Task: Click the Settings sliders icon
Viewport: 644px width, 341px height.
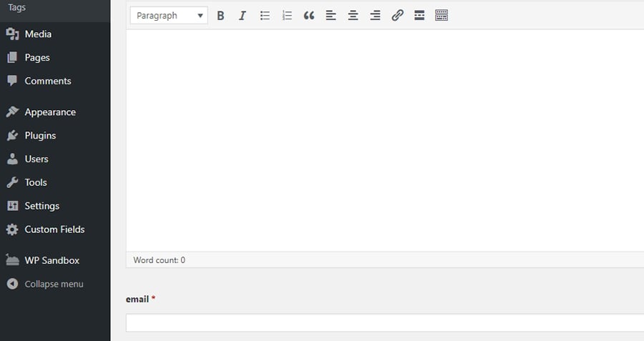Action: (x=13, y=206)
